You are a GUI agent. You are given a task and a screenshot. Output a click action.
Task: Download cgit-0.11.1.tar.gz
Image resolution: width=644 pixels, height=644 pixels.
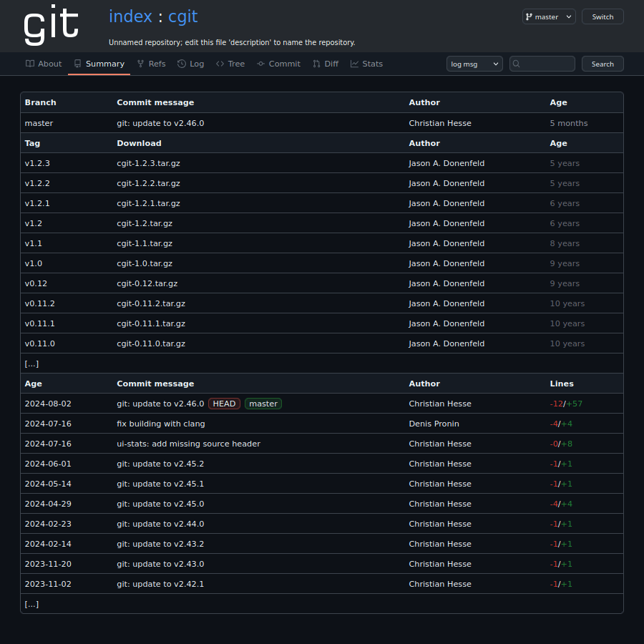pyautogui.click(x=151, y=323)
